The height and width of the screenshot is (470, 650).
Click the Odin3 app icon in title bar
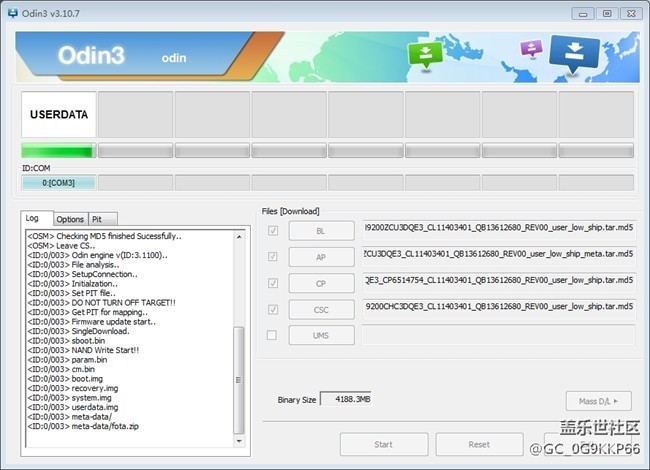point(13,13)
